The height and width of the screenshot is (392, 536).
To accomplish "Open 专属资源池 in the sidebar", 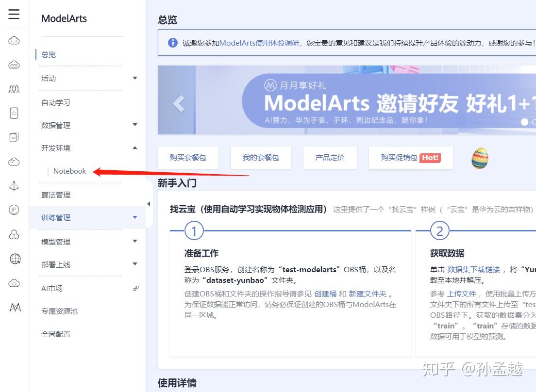I will [x=60, y=311].
